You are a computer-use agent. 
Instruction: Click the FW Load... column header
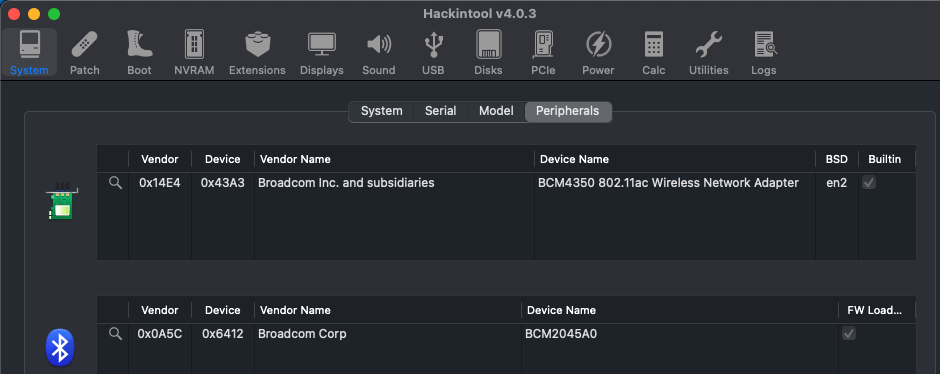875,310
